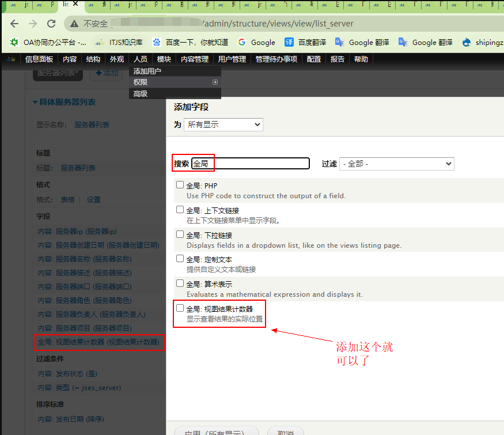The width and height of the screenshot is (504, 435).
Task: Open the 所有显示 display dropdown
Action: click(x=223, y=124)
